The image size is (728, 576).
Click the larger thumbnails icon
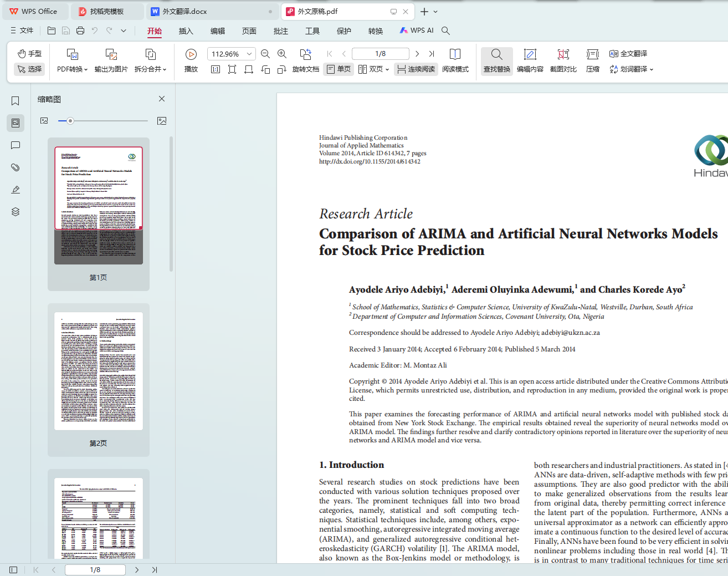pyautogui.click(x=162, y=121)
